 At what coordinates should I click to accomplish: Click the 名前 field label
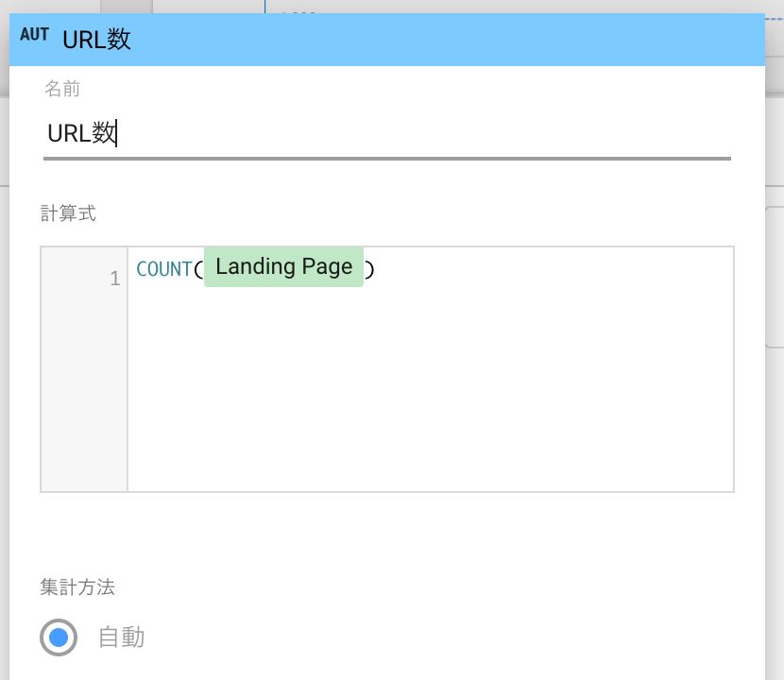(x=62, y=89)
